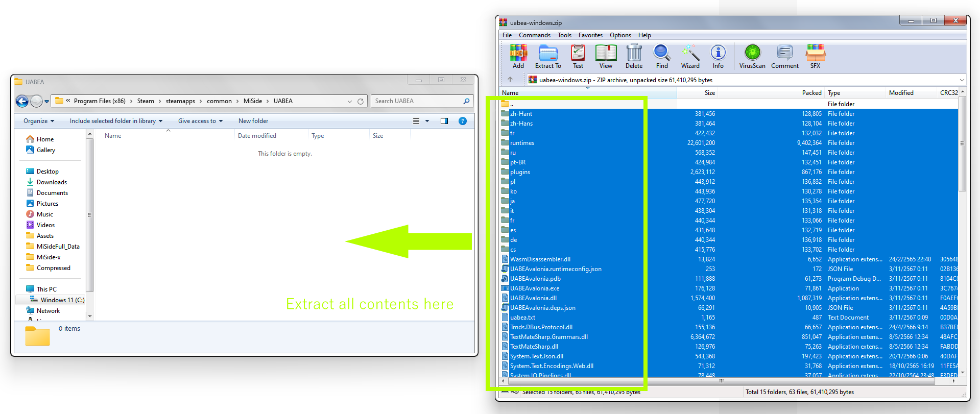This screenshot has width=980, height=414.
Task: Click the Find toolbar icon in WinRAR
Action: click(x=662, y=56)
